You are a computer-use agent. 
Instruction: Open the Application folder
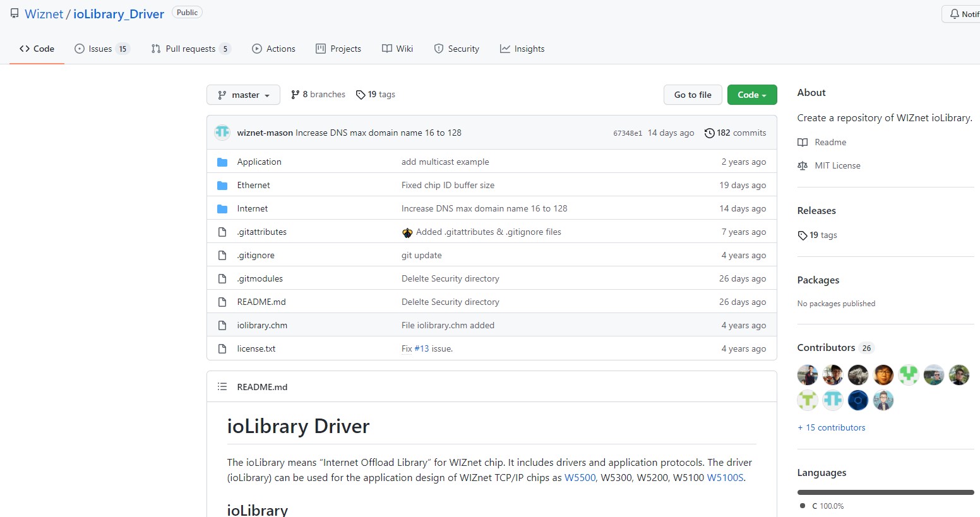pyautogui.click(x=260, y=162)
